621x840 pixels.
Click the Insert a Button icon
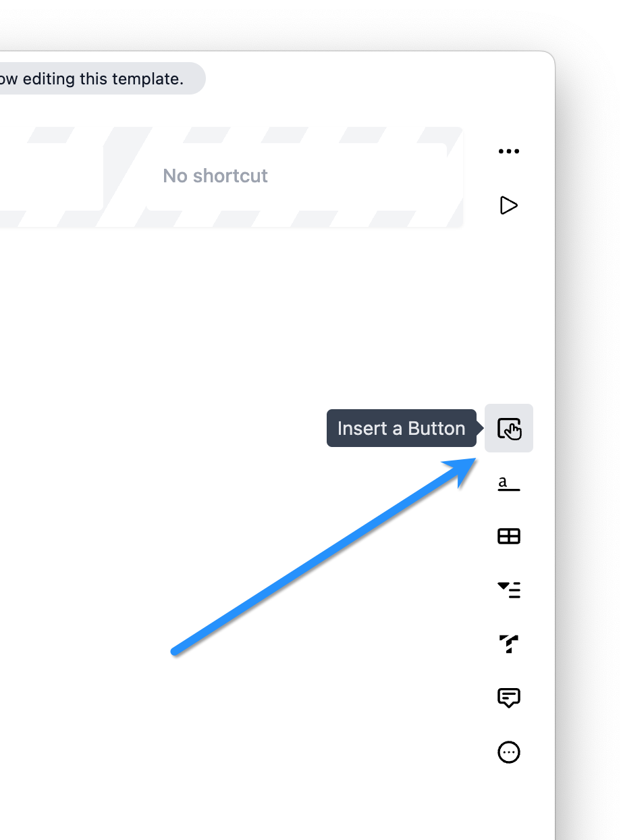pyautogui.click(x=509, y=428)
